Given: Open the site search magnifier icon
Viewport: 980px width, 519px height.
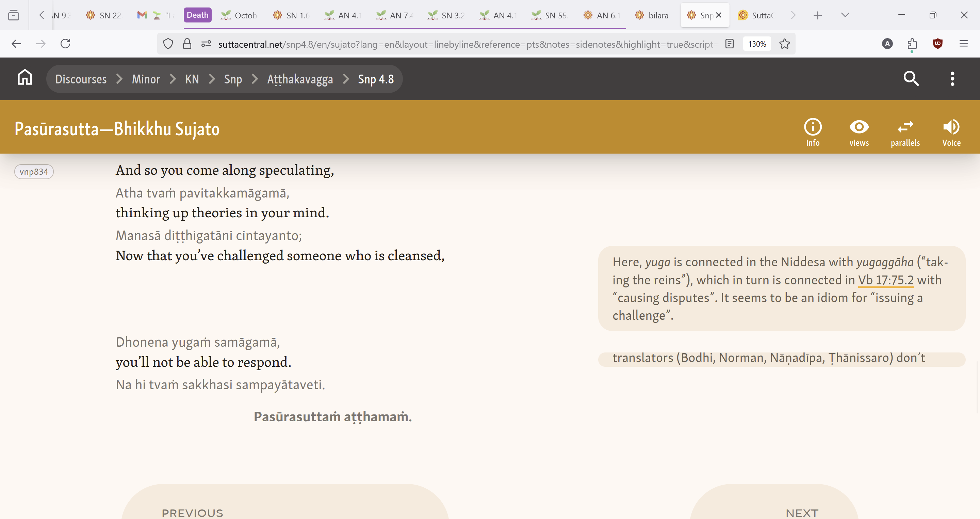Looking at the screenshot, I should click(x=911, y=79).
